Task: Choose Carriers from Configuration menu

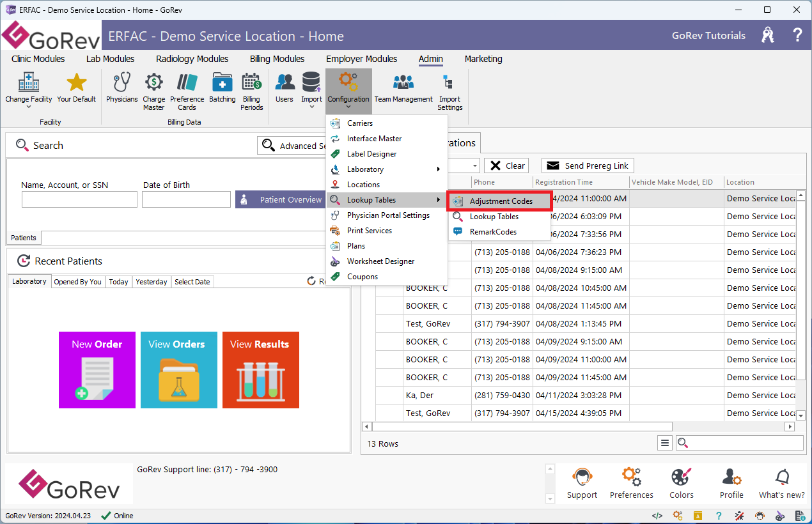Action: click(386, 123)
